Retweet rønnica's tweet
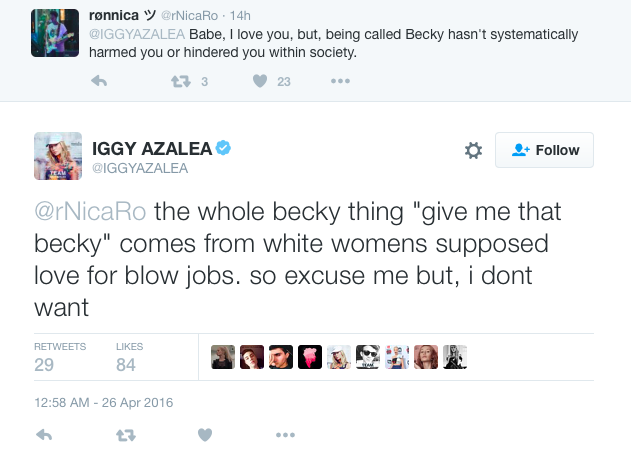This screenshot has height=475, width=631. pyautogui.click(x=180, y=81)
